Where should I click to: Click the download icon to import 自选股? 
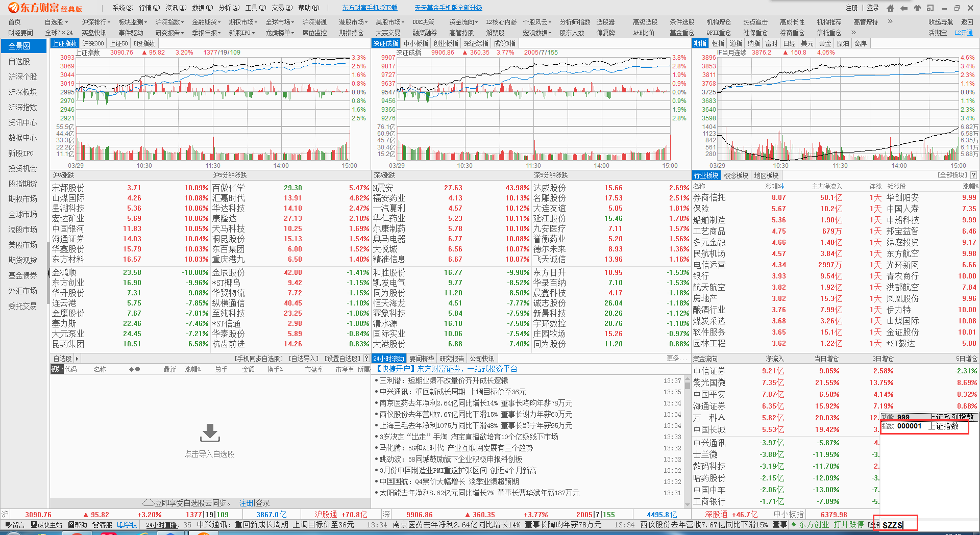tap(210, 433)
